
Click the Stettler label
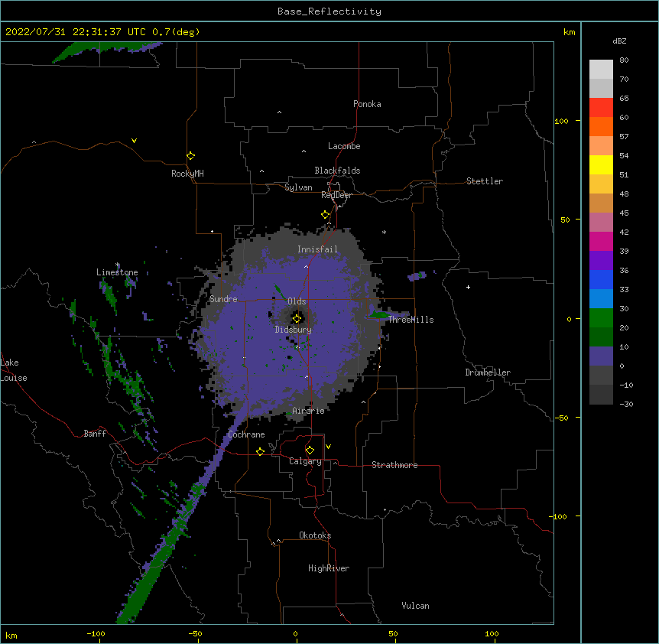(x=485, y=181)
